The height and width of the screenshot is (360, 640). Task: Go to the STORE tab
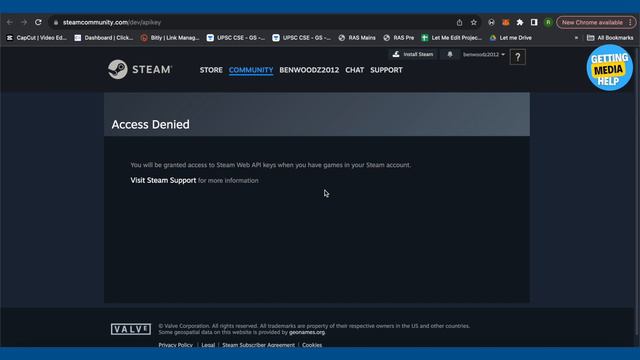pyautogui.click(x=211, y=70)
